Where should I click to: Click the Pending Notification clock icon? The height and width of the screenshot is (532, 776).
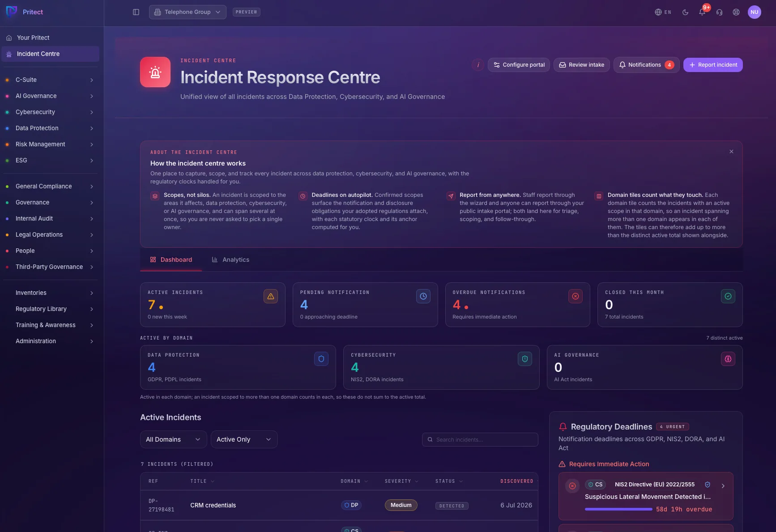coord(423,296)
